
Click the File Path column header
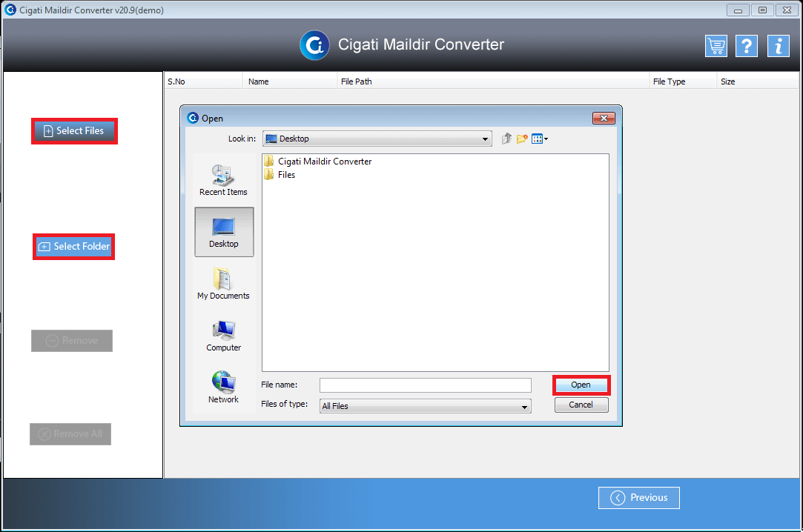(493, 82)
